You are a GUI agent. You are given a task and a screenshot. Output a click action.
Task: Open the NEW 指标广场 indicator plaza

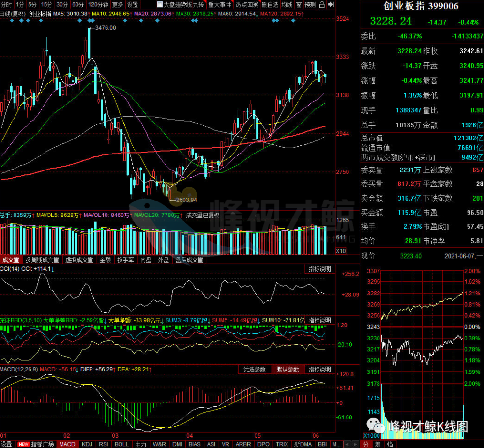[36, 444]
